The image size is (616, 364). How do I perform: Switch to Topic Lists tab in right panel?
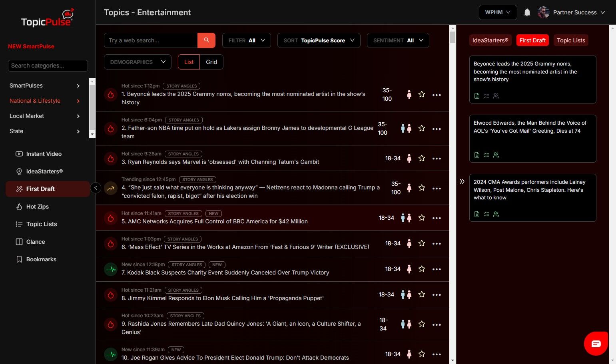[x=571, y=40]
